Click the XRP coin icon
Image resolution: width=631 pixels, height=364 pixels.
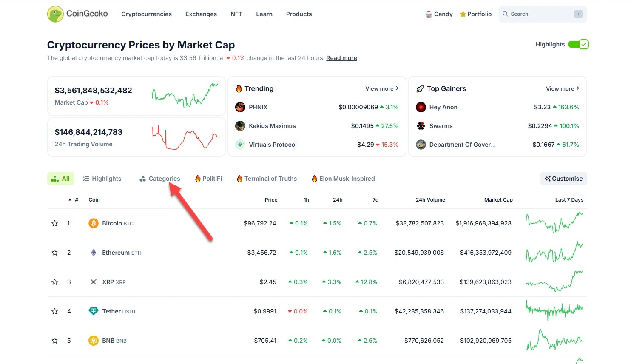point(94,282)
